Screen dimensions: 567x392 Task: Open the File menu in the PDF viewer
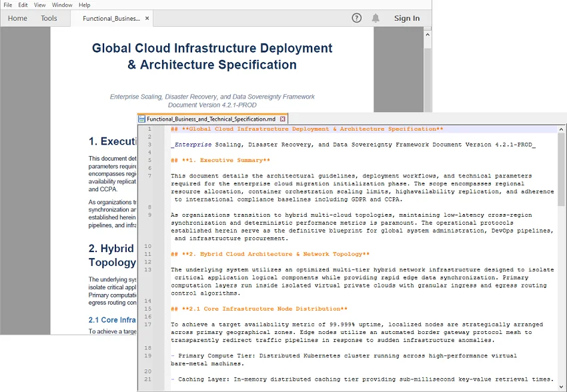[7, 5]
